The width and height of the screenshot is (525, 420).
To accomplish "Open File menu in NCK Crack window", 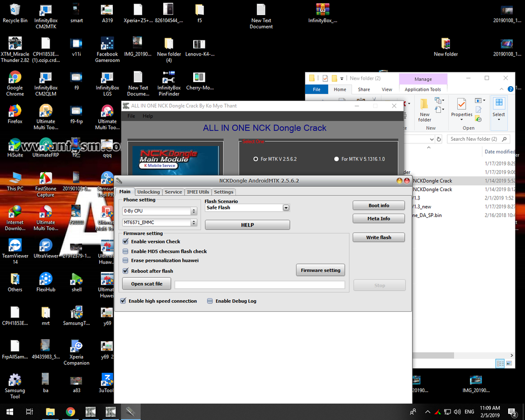I will (x=131, y=116).
